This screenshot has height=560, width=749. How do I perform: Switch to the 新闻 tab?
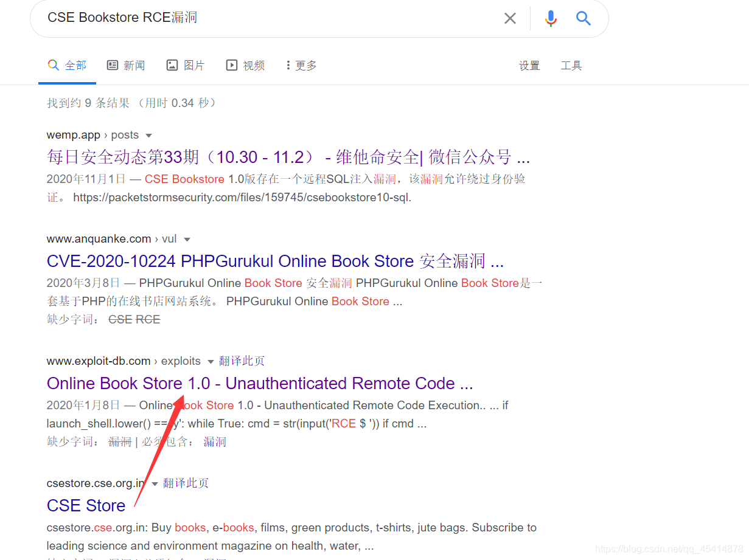pos(126,65)
